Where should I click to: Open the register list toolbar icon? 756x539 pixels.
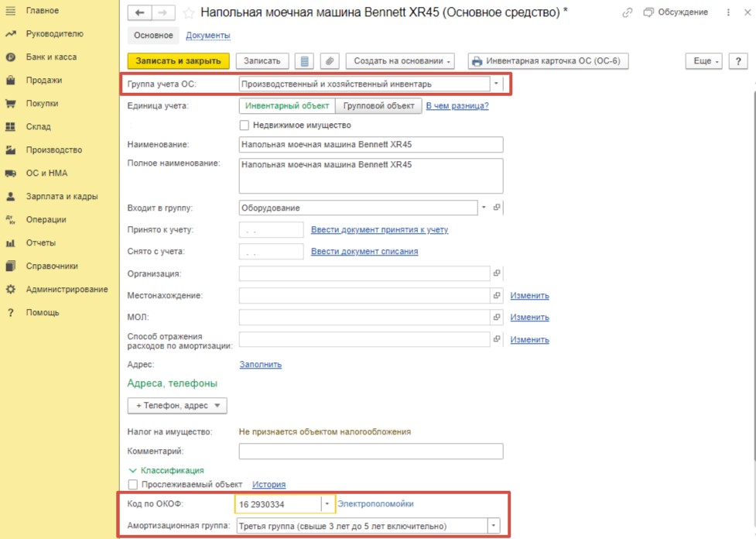point(304,61)
